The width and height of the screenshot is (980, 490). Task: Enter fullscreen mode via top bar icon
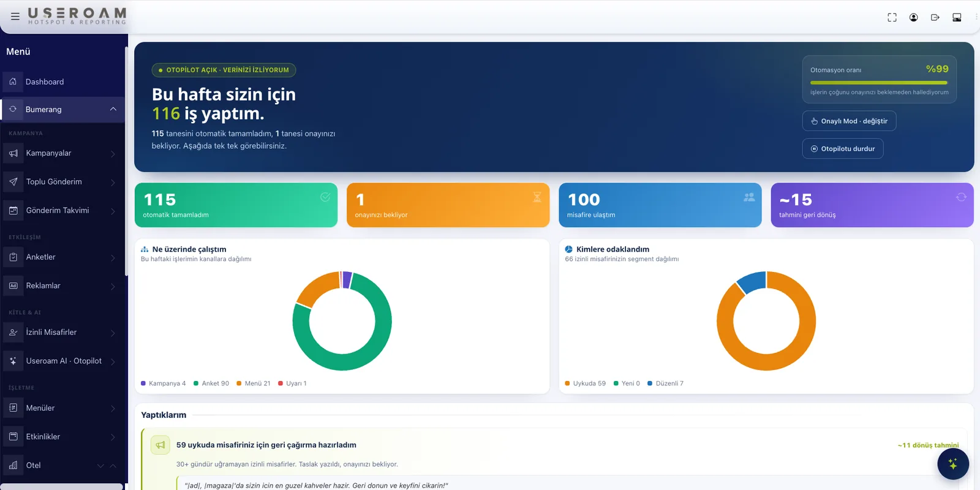click(x=892, y=17)
